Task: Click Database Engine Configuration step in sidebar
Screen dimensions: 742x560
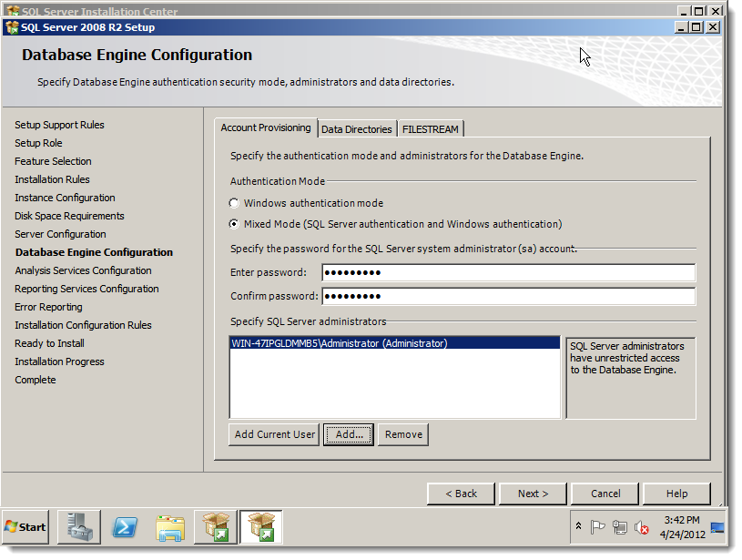Action: coord(94,252)
